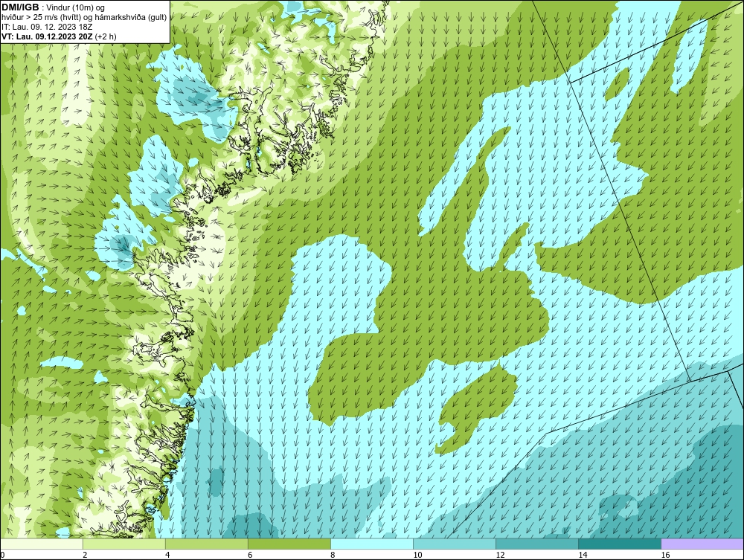Click the 12–14 m/s teal legend swatch

(x=537, y=544)
